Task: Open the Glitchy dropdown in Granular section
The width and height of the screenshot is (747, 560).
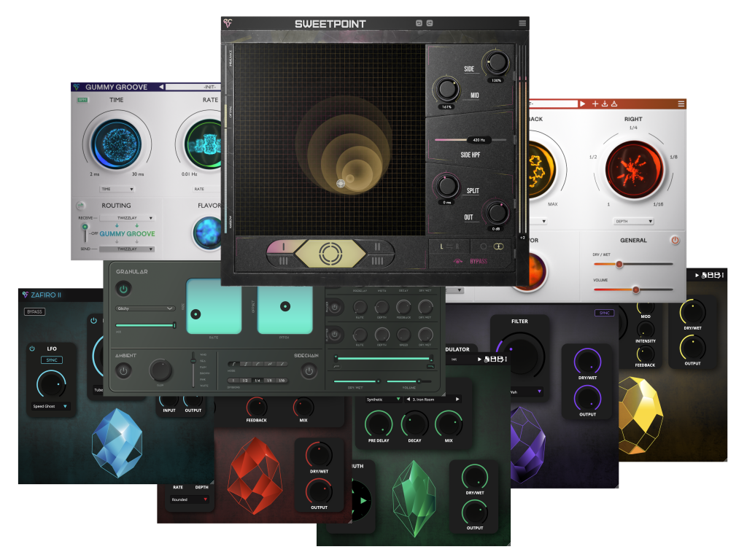Action: tap(145, 308)
